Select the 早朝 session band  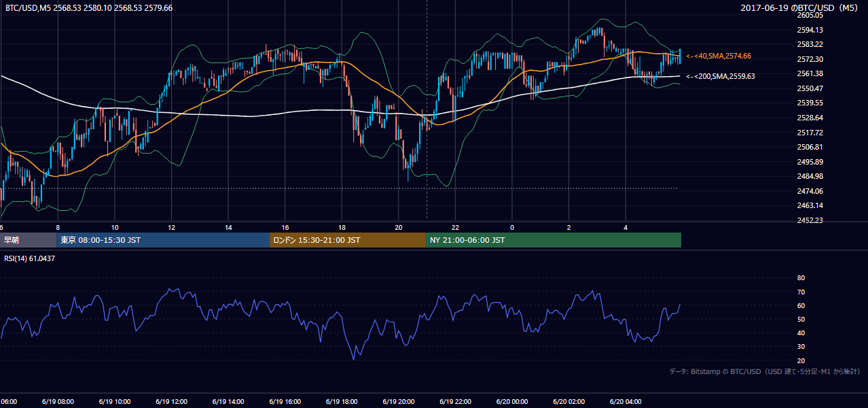(x=28, y=240)
